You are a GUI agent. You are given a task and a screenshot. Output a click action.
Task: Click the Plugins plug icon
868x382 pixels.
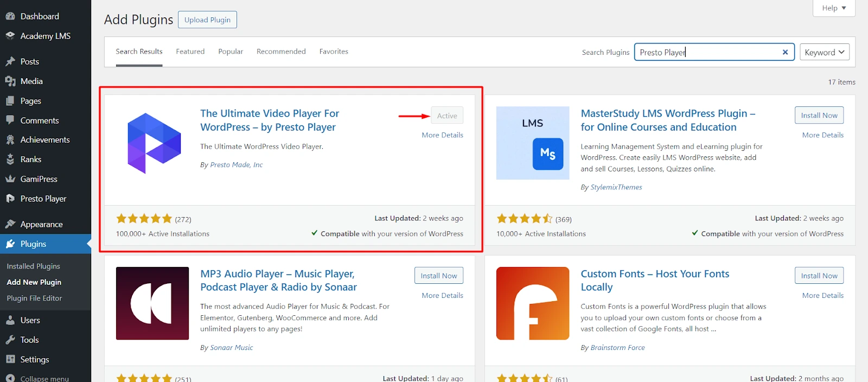point(10,244)
